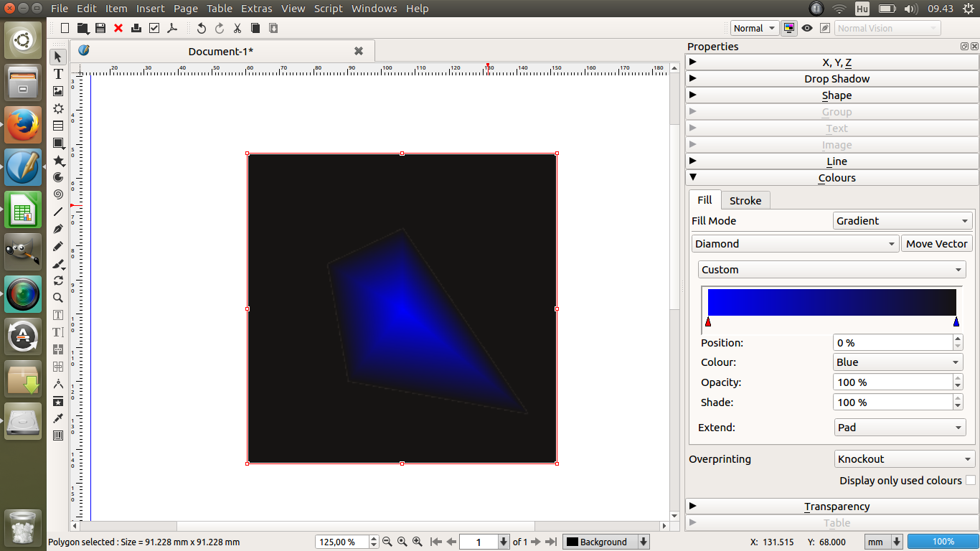Open the Extras menu
This screenshot has height=551, width=980.
256,9
